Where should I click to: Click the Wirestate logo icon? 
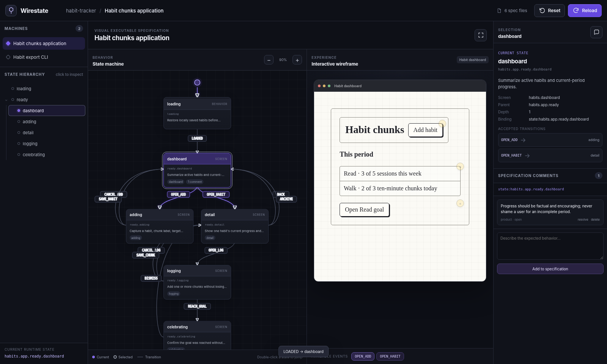(11, 11)
